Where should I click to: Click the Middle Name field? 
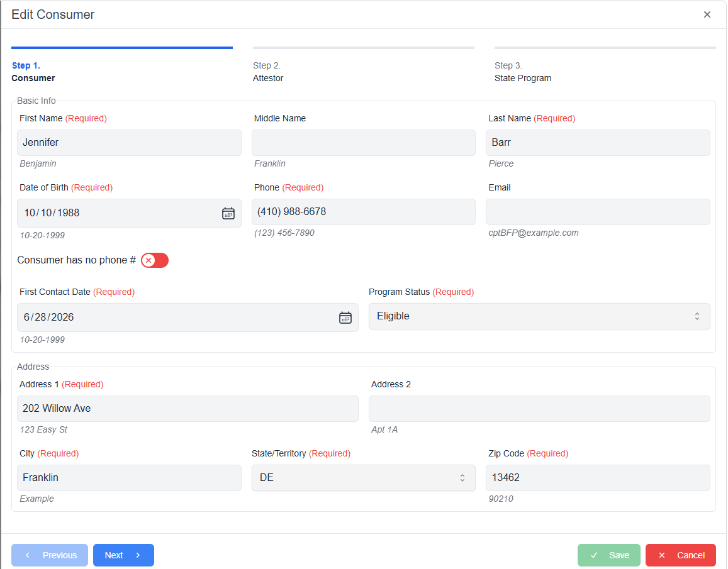pyautogui.click(x=363, y=143)
